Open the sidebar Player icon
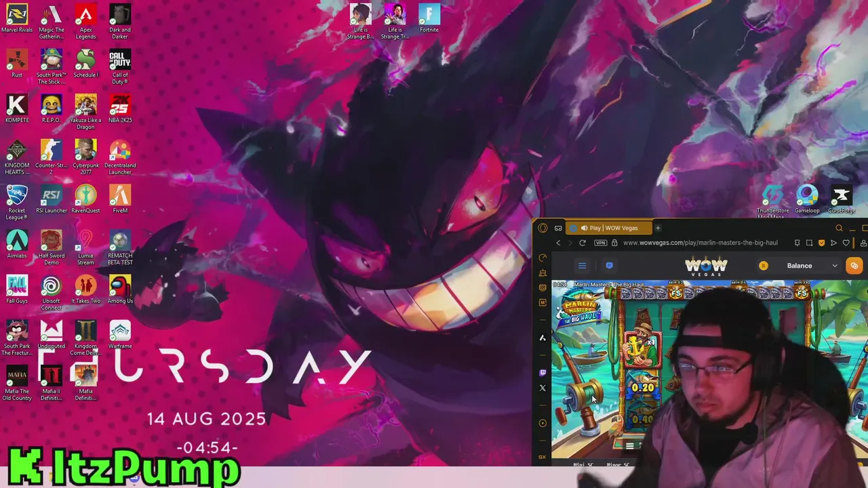868x488 pixels. click(x=542, y=423)
